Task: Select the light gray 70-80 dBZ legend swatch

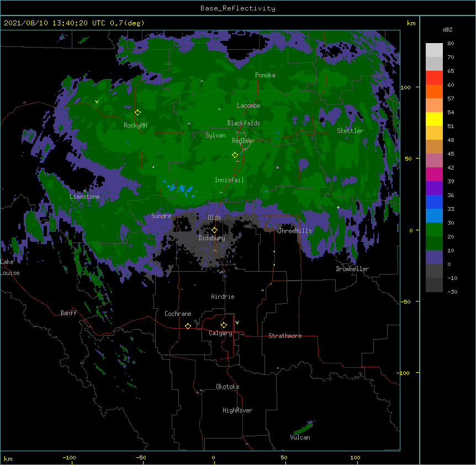Action: click(x=434, y=50)
